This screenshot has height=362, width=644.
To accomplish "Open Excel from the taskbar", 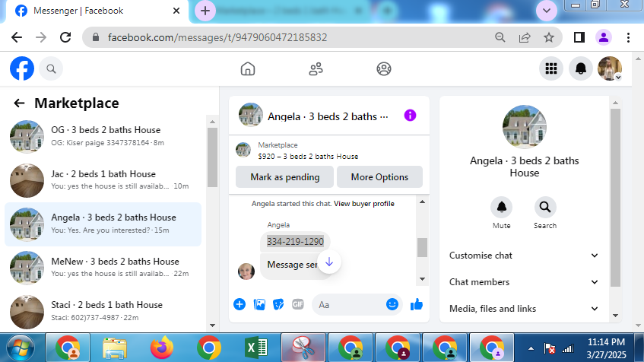I will point(256,348).
